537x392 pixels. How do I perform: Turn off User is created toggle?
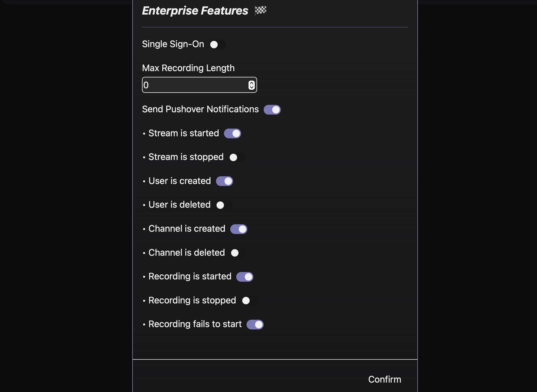[x=224, y=181]
